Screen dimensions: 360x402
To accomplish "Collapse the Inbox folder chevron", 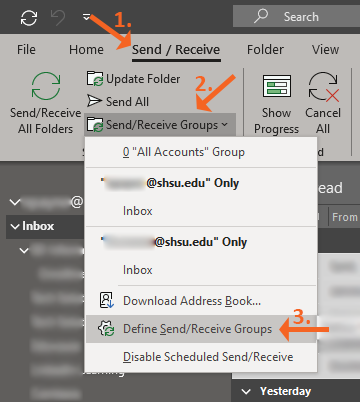I will pos(15,226).
